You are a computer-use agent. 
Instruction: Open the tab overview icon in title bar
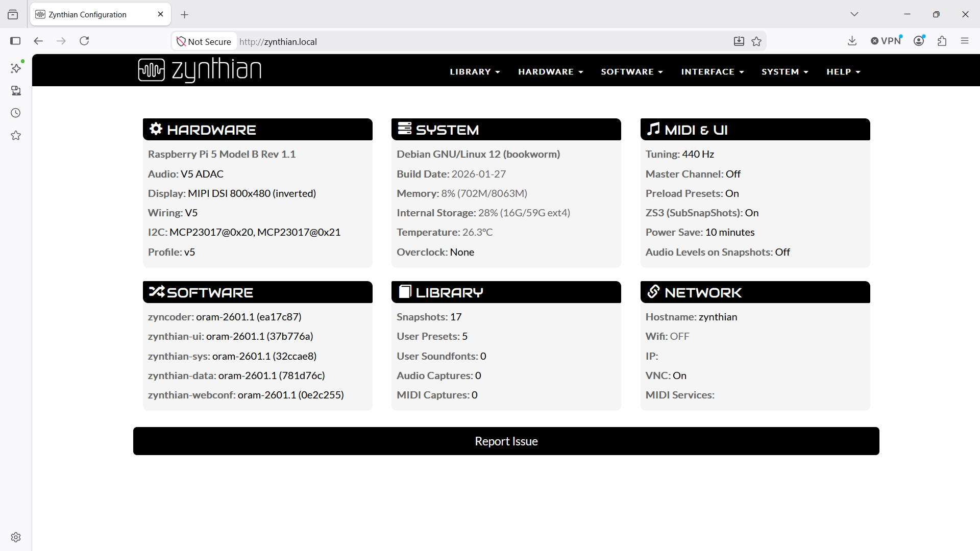click(13, 14)
